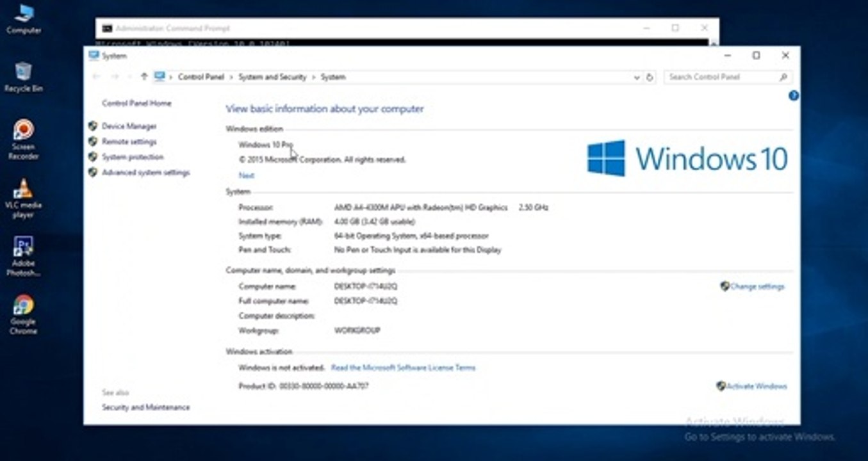Select the No Pen or Touch Input text

[x=418, y=250]
